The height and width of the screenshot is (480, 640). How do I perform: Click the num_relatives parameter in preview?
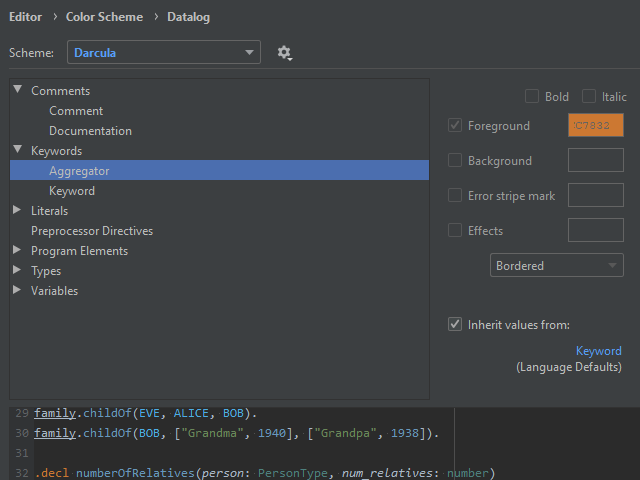point(387,473)
